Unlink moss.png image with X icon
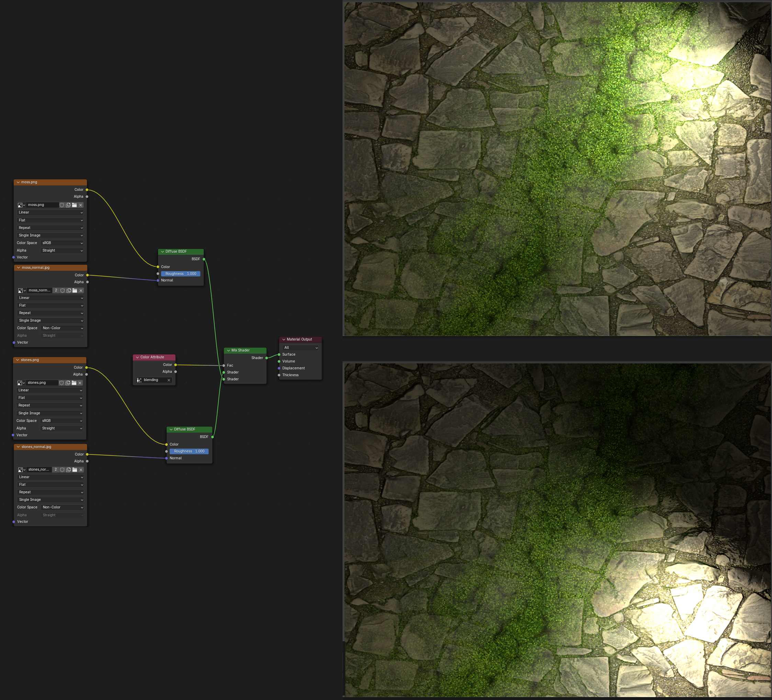Screen dimensions: 772x700 [x=81, y=205]
